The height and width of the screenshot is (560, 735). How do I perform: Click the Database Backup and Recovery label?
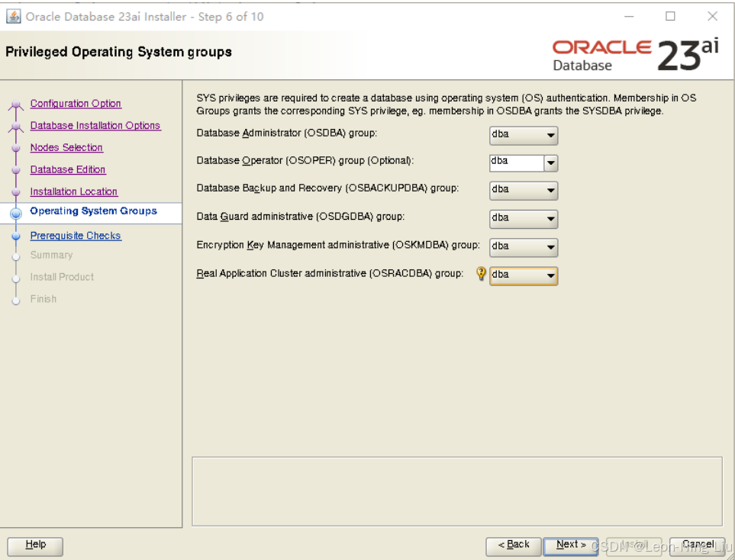[x=327, y=188]
